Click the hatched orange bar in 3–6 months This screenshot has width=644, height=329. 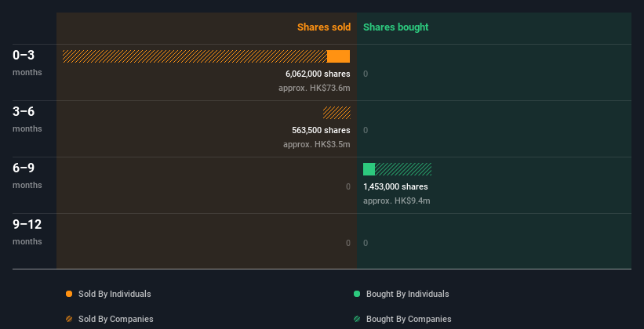(x=337, y=113)
